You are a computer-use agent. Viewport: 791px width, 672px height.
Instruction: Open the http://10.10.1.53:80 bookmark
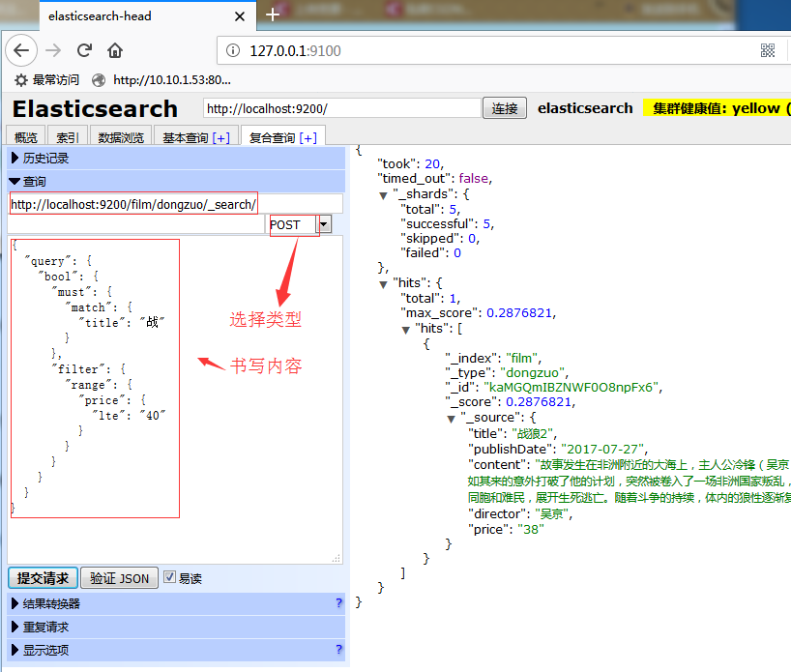[x=161, y=79]
